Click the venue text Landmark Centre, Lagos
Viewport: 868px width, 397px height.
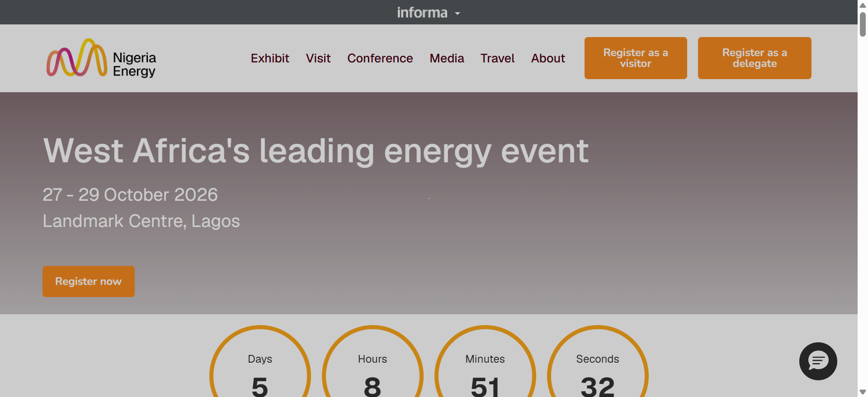141,221
